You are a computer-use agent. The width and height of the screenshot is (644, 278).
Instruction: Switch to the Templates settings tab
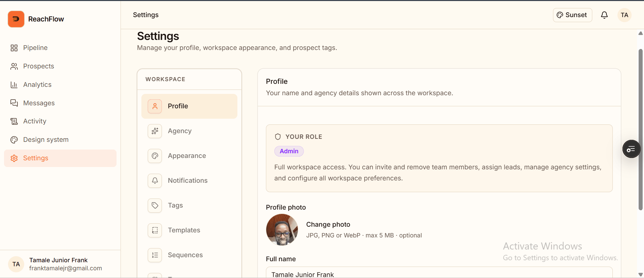click(x=189, y=230)
